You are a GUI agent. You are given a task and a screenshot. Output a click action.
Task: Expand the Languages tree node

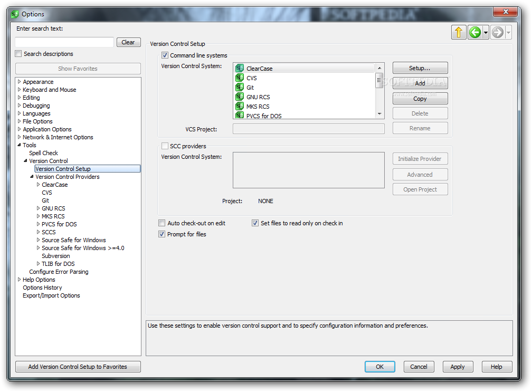point(20,113)
